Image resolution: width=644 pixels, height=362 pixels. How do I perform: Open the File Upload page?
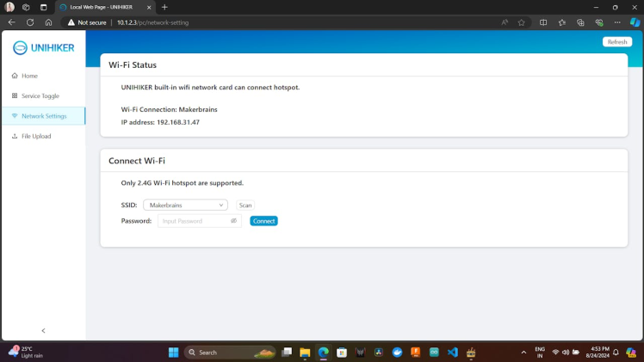click(x=31, y=136)
